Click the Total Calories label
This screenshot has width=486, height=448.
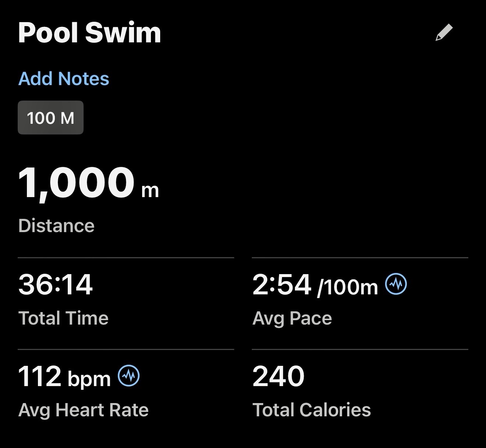pyautogui.click(x=311, y=410)
